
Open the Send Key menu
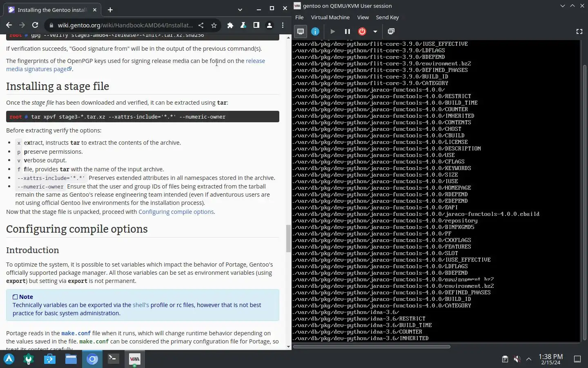[x=387, y=17]
